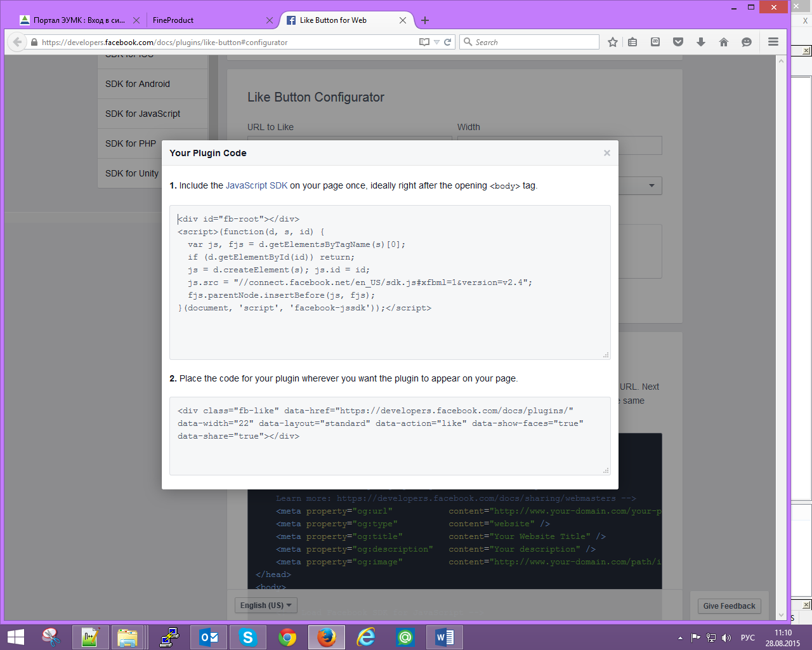Open File Explorer from taskbar
This screenshot has height=650, width=812.
128,637
